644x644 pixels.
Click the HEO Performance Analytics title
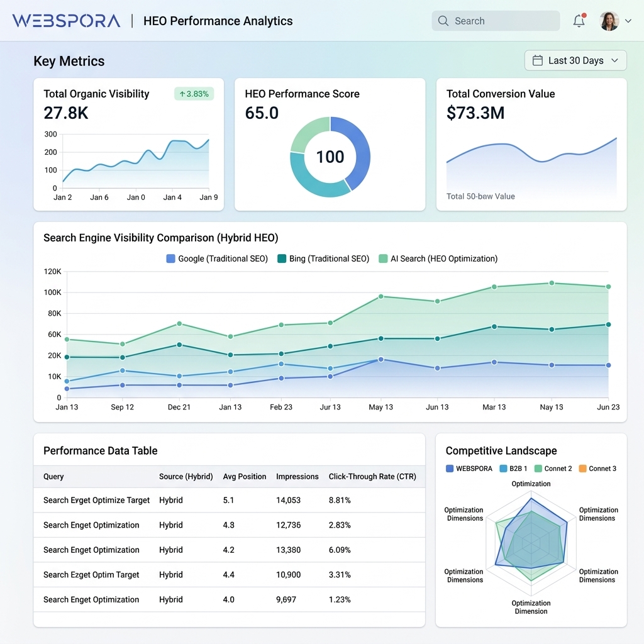point(218,21)
